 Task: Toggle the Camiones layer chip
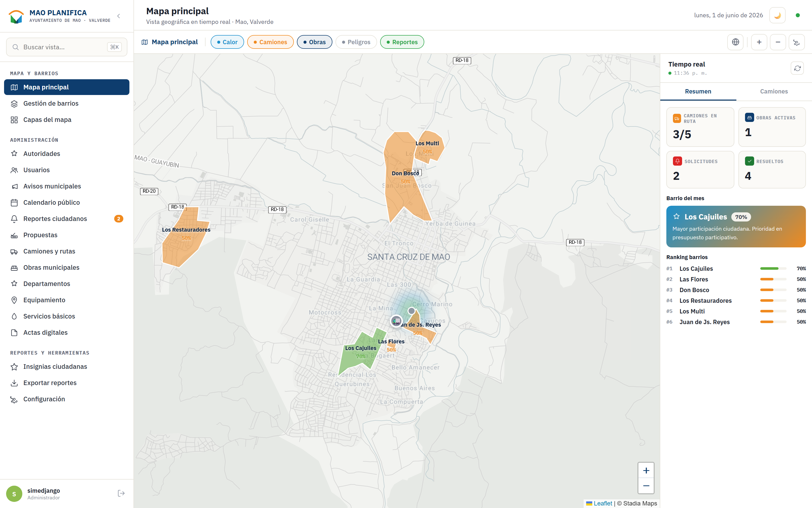(x=270, y=42)
